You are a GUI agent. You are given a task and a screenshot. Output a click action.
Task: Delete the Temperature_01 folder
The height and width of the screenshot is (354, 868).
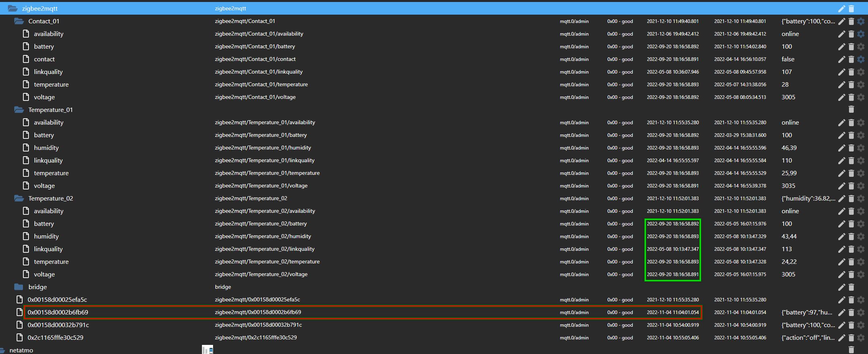[851, 110]
